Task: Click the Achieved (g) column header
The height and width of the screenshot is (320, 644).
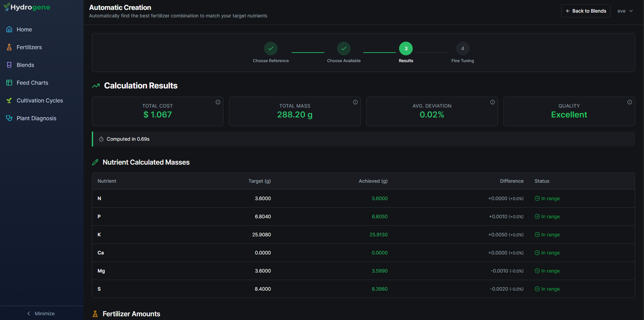Action: [373, 181]
